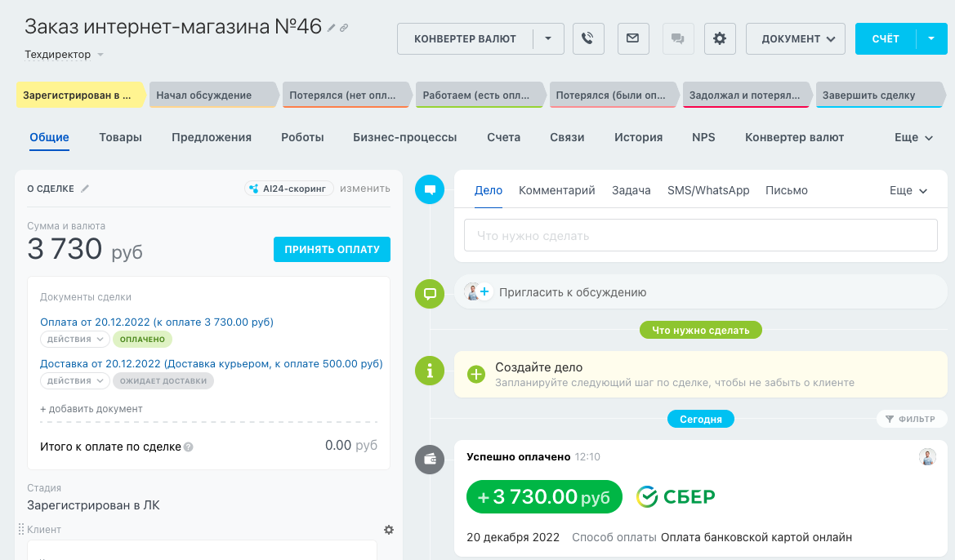Open the действия dropdown under Оплата document
This screenshot has width=955, height=560.
74,339
